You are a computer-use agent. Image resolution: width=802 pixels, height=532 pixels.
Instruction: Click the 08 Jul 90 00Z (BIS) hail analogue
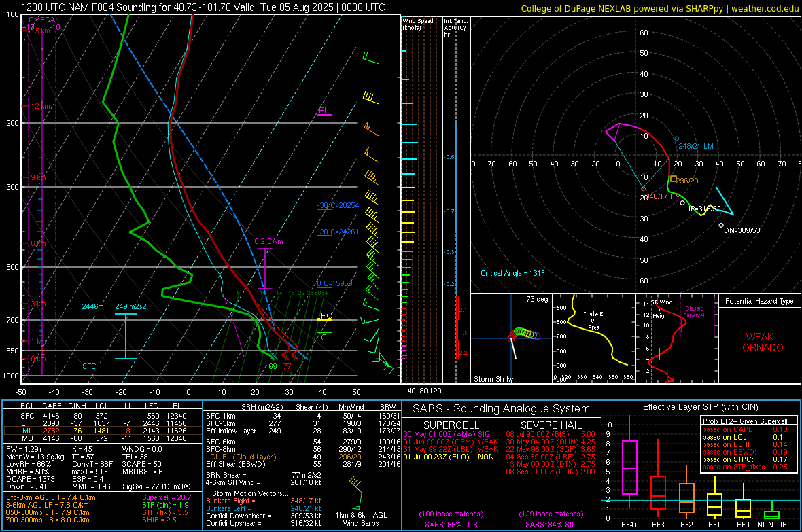pyautogui.click(x=551, y=434)
